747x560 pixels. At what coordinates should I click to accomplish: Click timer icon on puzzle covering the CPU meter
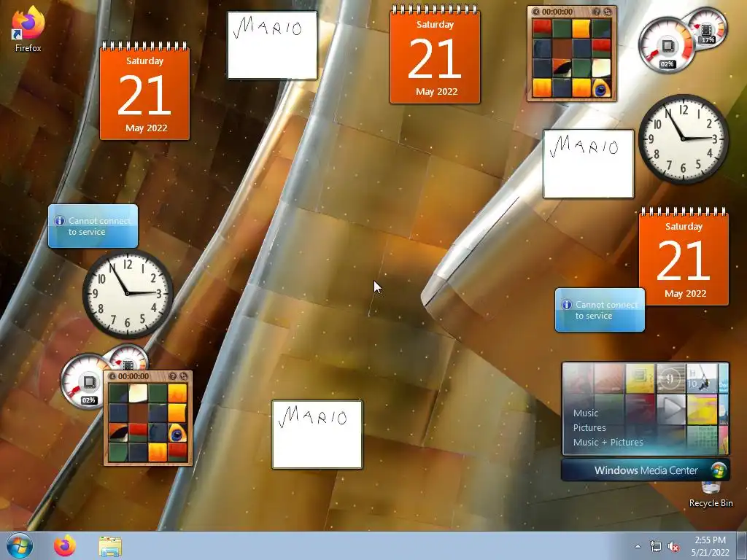pos(112,376)
